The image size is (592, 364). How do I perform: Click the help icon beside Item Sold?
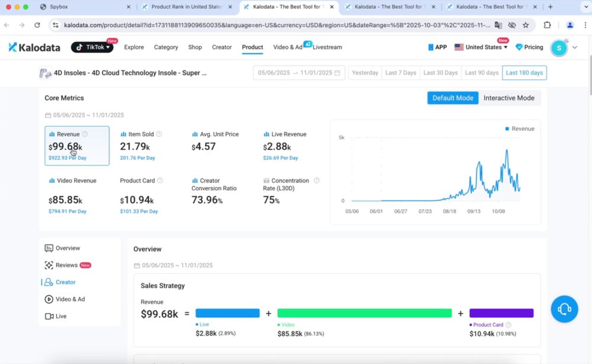point(159,134)
